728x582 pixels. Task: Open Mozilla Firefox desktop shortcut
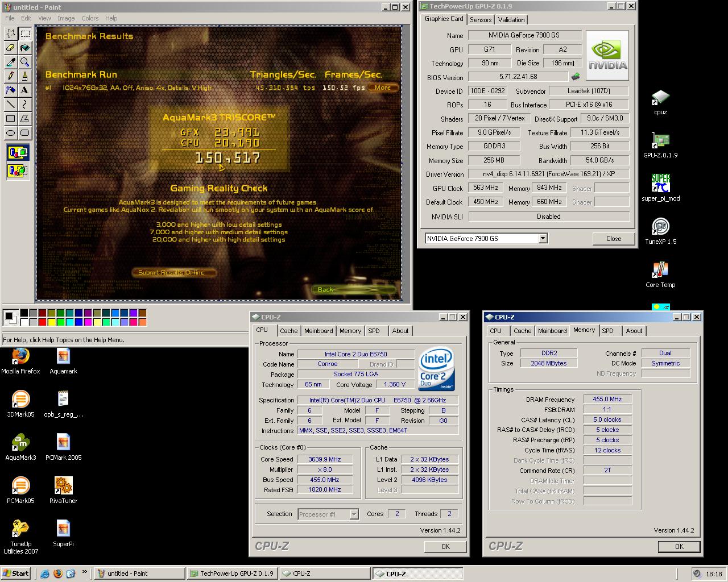[x=20, y=361]
